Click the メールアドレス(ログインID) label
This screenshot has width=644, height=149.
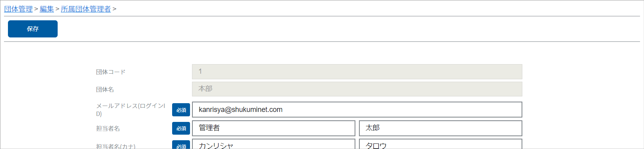(130, 110)
